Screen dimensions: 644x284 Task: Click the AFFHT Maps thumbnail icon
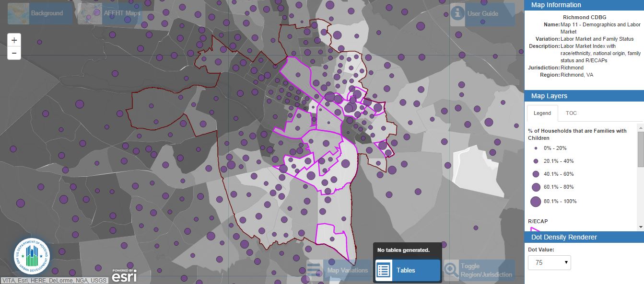[89, 13]
